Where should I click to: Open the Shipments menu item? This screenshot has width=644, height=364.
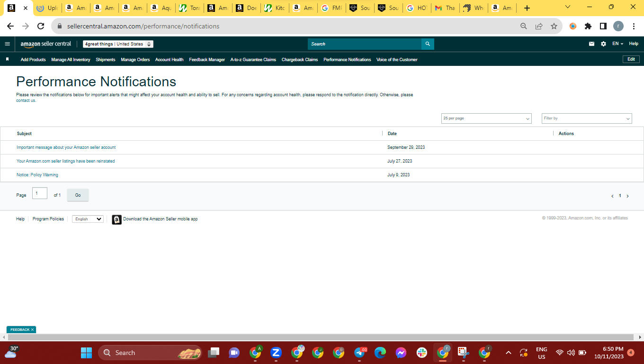coord(106,60)
